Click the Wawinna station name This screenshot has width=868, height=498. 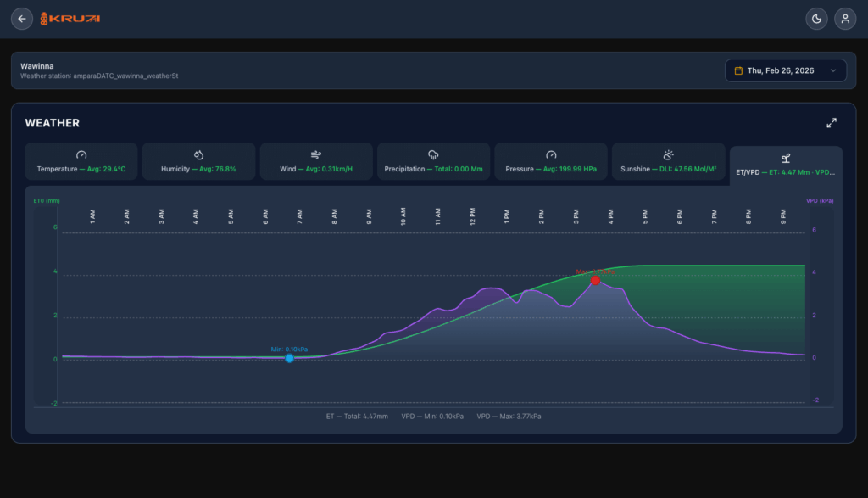37,65
